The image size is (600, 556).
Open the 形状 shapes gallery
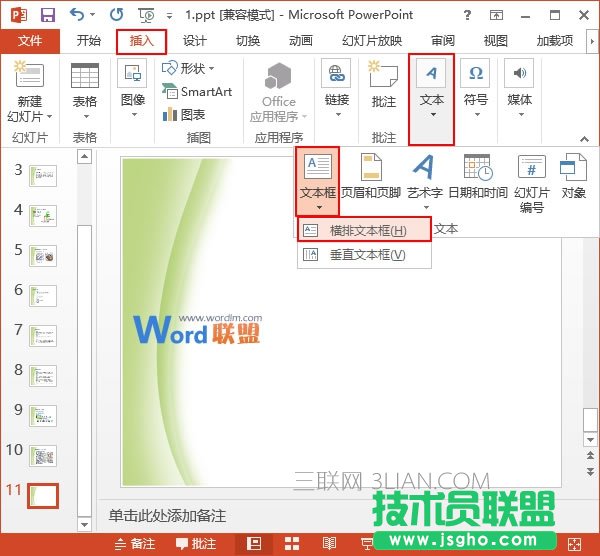point(188,69)
